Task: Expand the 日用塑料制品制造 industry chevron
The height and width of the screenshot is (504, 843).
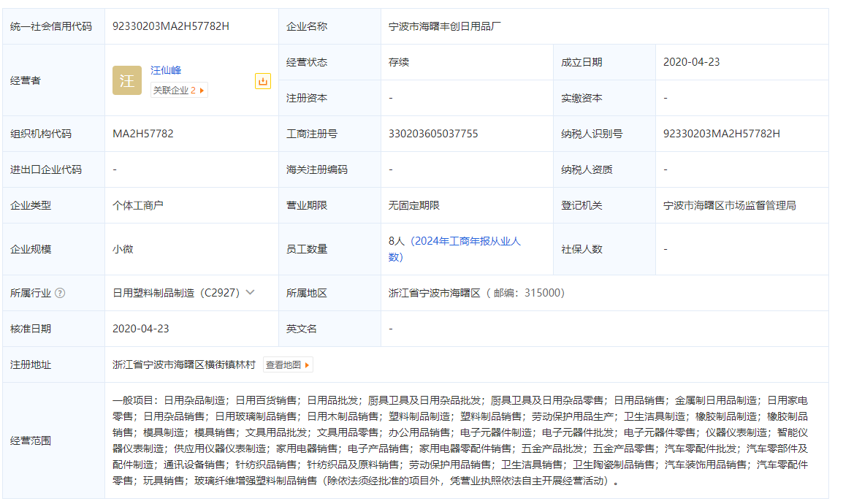Action: [251, 292]
